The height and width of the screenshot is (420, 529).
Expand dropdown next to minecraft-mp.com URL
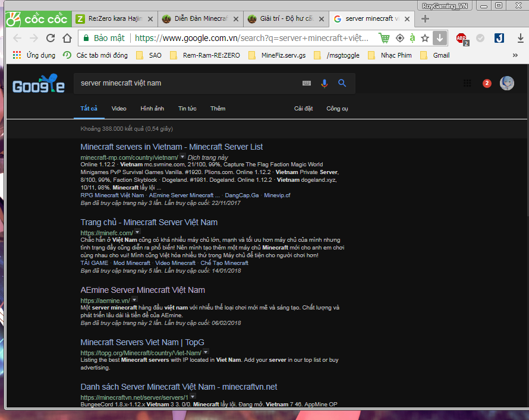[x=182, y=157]
